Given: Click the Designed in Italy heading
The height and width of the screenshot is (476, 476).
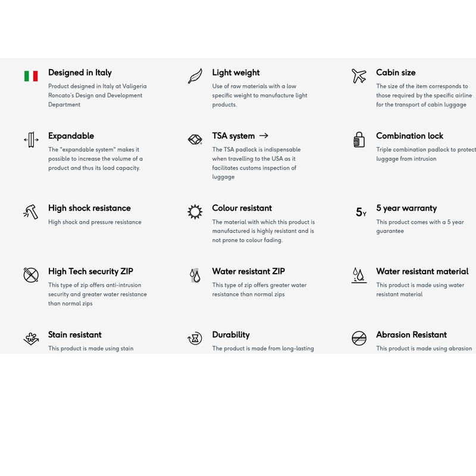Looking at the screenshot, I should click(80, 73).
